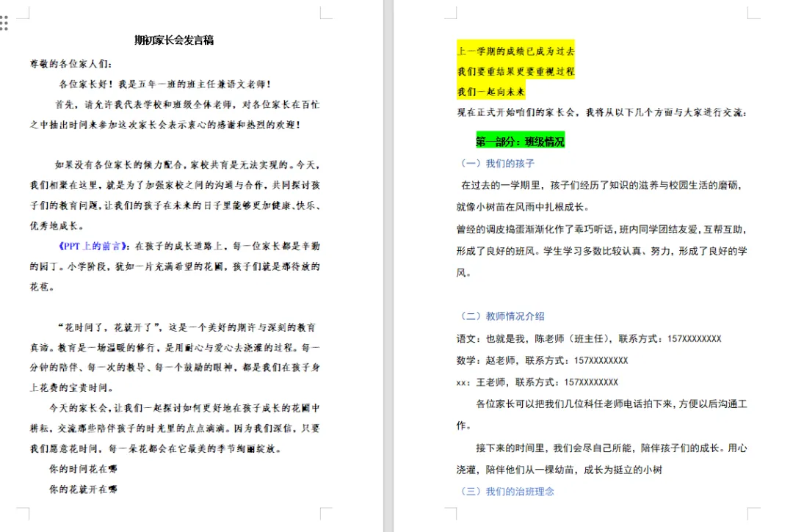This screenshot has height=532, width=793.
Task: Click the line starting 曾经的调皮捣蛋
Action: pyautogui.click(x=602, y=229)
